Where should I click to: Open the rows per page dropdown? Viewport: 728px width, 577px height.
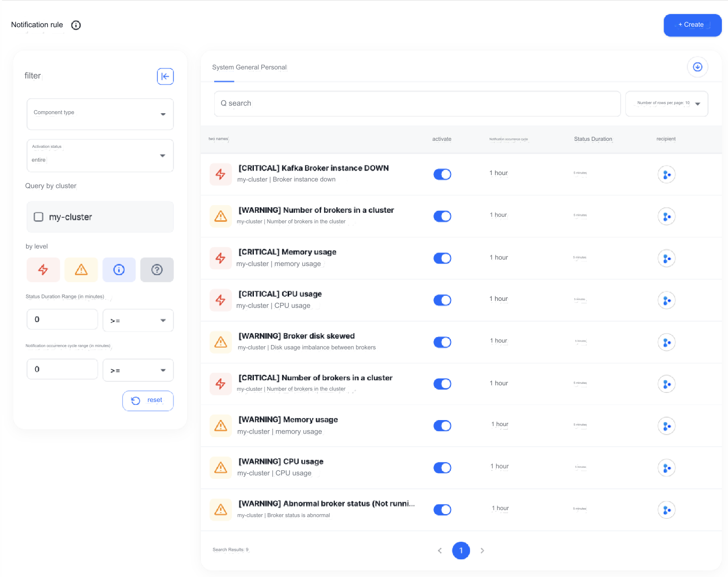pyautogui.click(x=667, y=104)
